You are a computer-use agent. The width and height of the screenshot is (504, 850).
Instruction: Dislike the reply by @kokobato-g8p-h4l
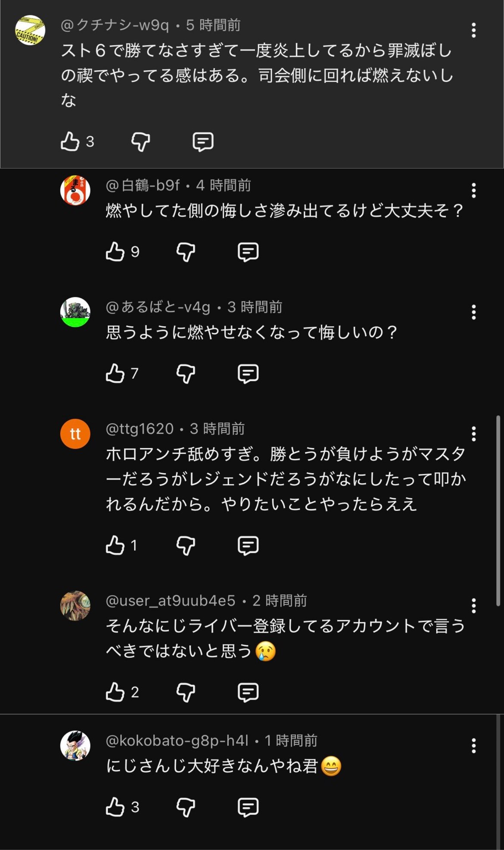click(x=186, y=807)
